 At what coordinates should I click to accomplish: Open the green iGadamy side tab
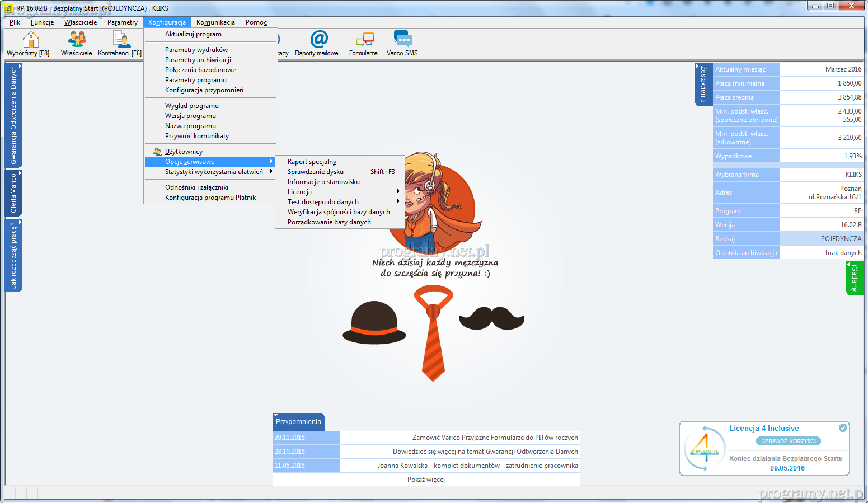click(x=855, y=278)
